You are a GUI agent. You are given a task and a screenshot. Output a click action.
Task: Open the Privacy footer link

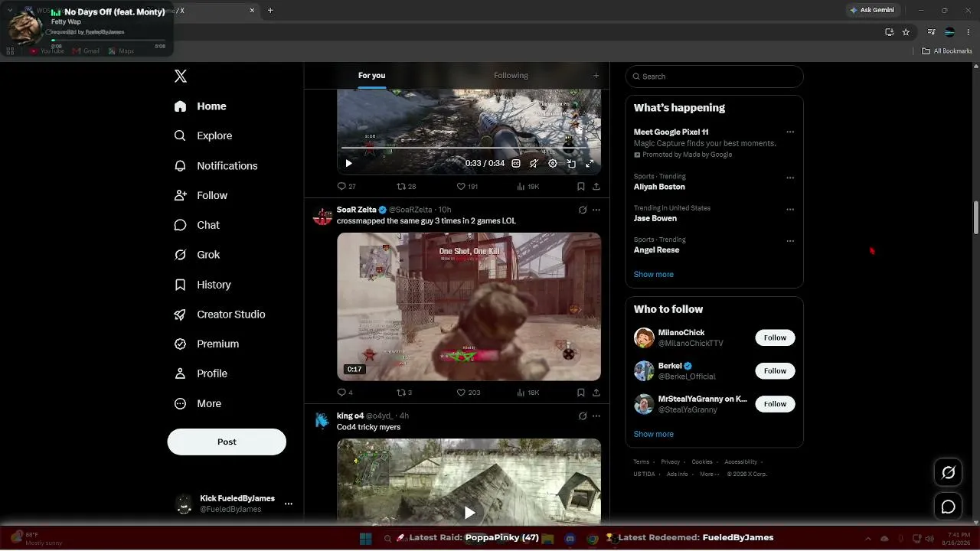pyautogui.click(x=671, y=461)
